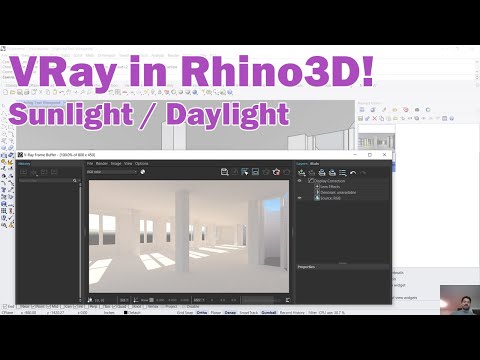The height and width of the screenshot is (360, 480).
Task: Click the rendered interior image
Action: (189, 236)
